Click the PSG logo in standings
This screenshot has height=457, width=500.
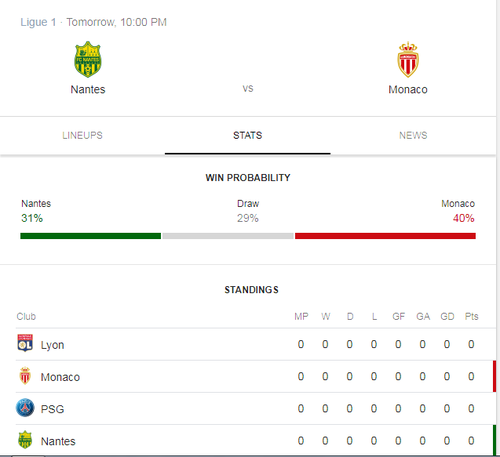(25, 408)
